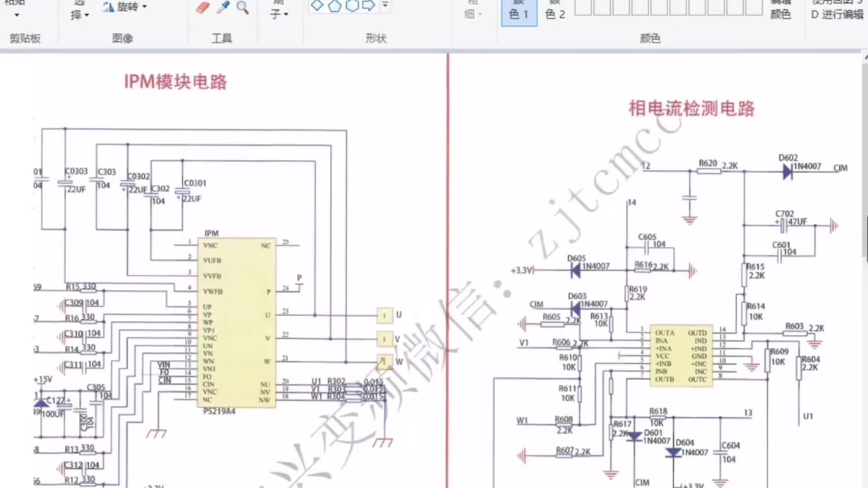Image resolution: width=868 pixels, height=488 pixels.
Task: Choose the pentagon shape
Action: pyautogui.click(x=335, y=5)
